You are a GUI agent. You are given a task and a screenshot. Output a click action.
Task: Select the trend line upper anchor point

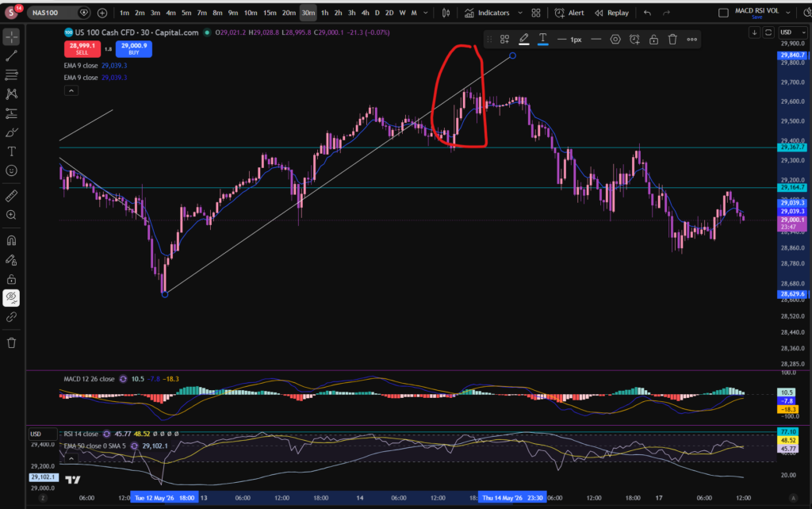point(512,55)
